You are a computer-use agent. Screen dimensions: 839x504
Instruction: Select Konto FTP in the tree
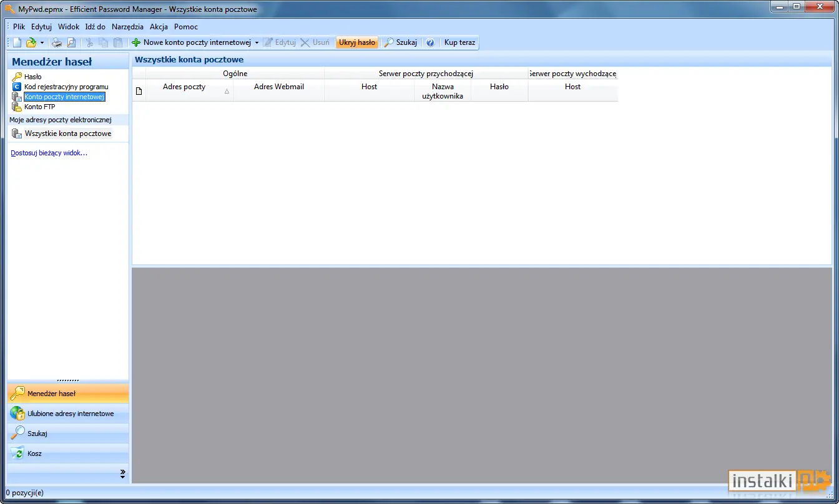pyautogui.click(x=39, y=107)
